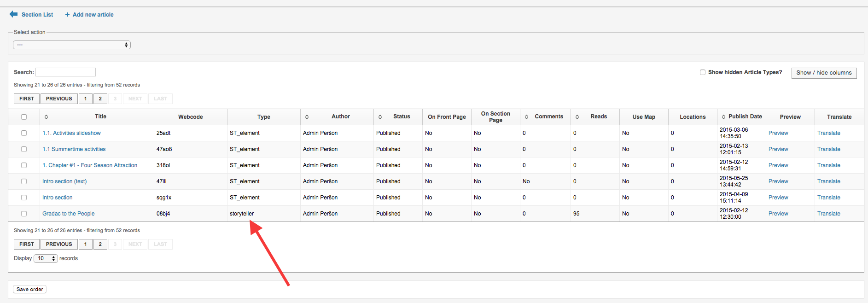The width and height of the screenshot is (868, 303).
Task: Click the Locations column header
Action: pyautogui.click(x=693, y=117)
